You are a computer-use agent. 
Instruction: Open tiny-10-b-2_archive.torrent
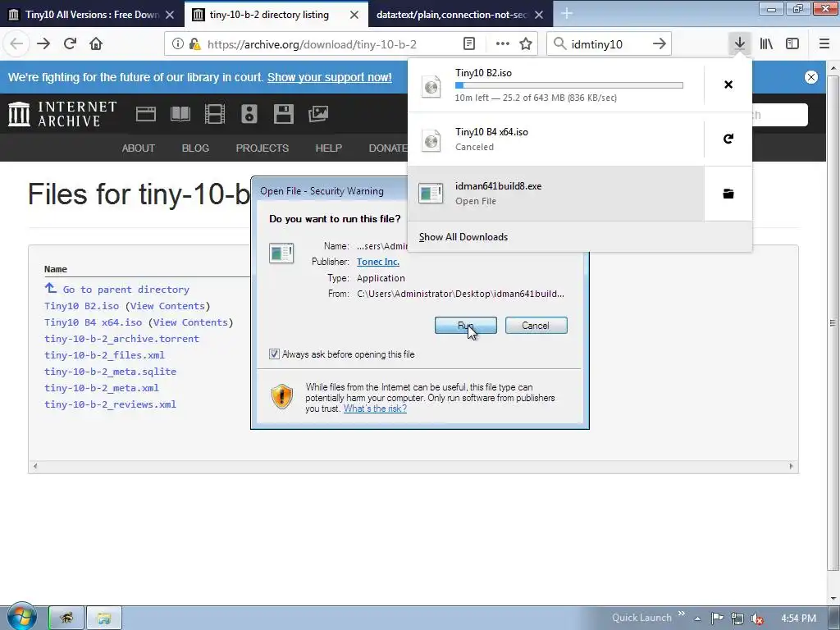click(121, 339)
